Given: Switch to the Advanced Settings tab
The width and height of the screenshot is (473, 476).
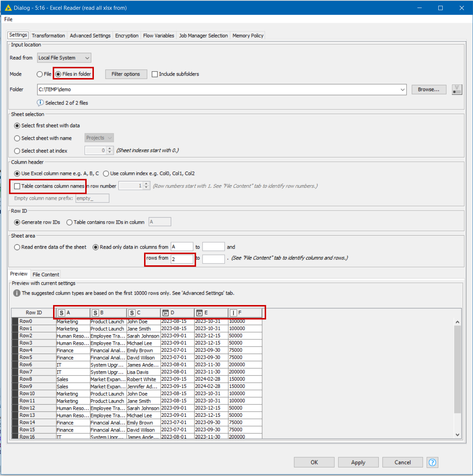Looking at the screenshot, I should pos(90,35).
